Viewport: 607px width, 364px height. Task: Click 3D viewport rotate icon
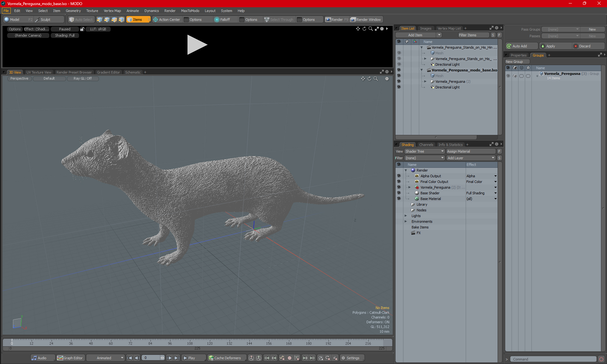tap(369, 79)
